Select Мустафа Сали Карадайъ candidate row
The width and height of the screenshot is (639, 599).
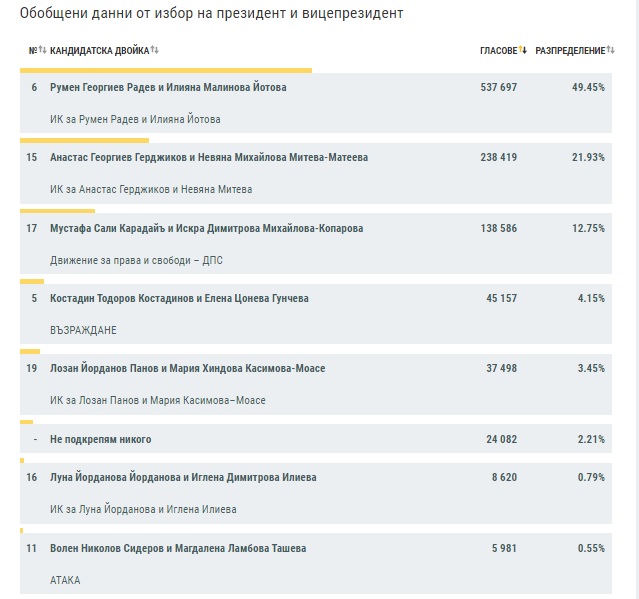coord(316,244)
